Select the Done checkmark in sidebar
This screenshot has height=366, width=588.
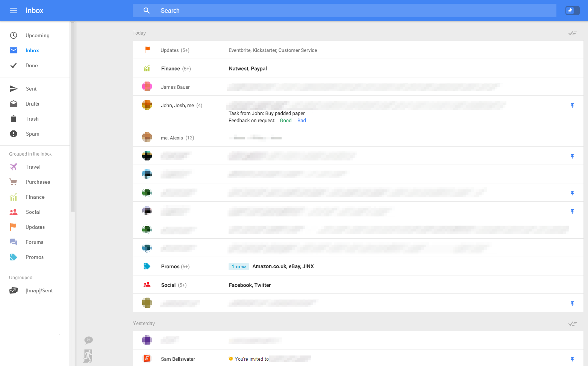(x=14, y=65)
